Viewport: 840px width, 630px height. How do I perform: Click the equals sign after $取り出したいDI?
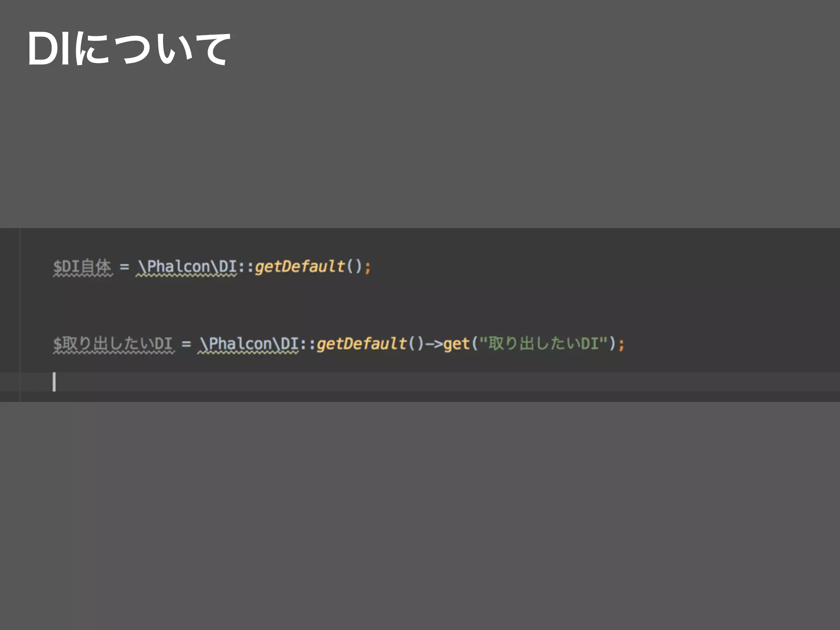186,344
